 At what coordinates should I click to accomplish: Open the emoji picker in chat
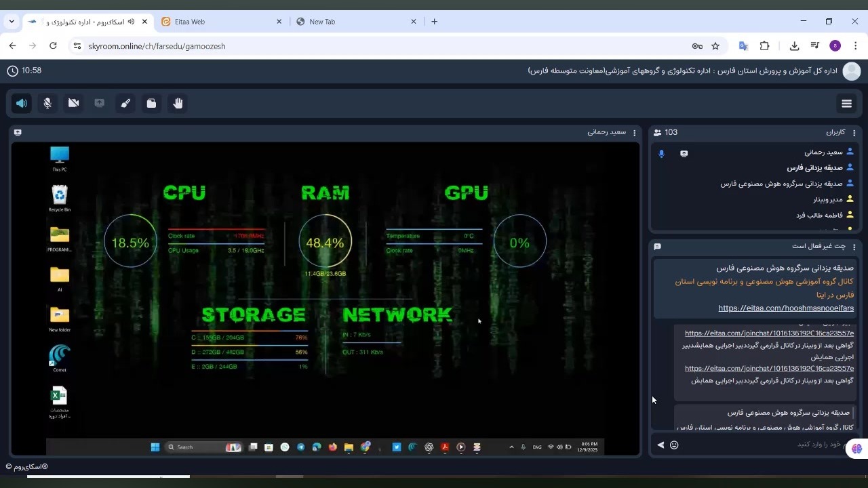click(x=674, y=445)
